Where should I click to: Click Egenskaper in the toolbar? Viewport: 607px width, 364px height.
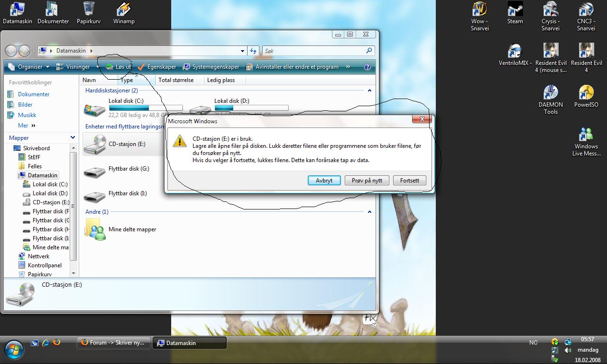(x=157, y=67)
